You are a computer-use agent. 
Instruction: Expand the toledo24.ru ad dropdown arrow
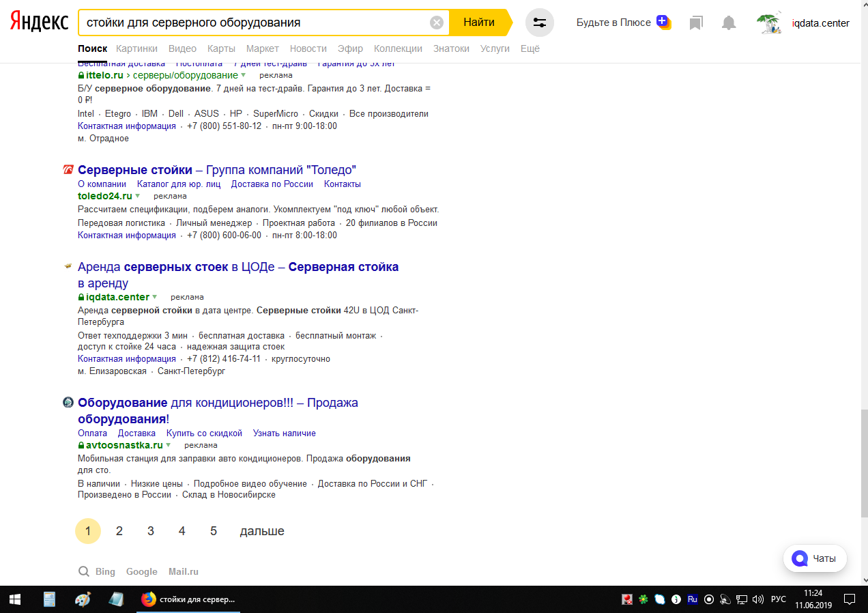137,196
